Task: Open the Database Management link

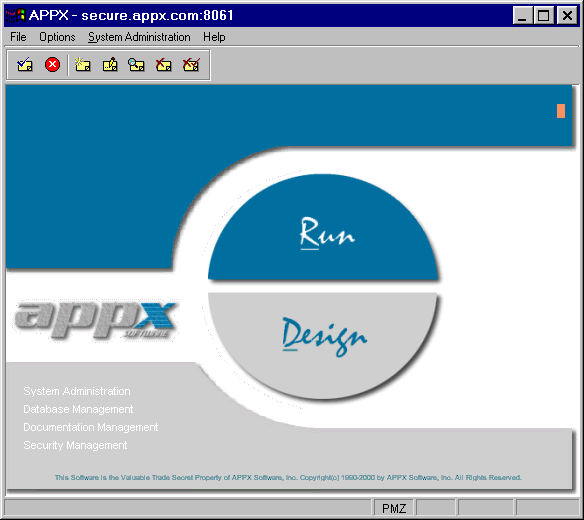Action: coord(78,409)
